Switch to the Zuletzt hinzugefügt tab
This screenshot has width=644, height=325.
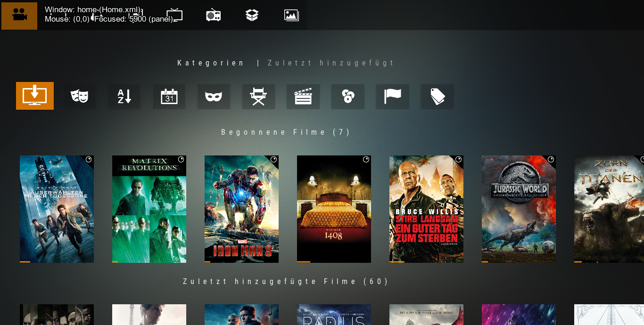(x=331, y=63)
